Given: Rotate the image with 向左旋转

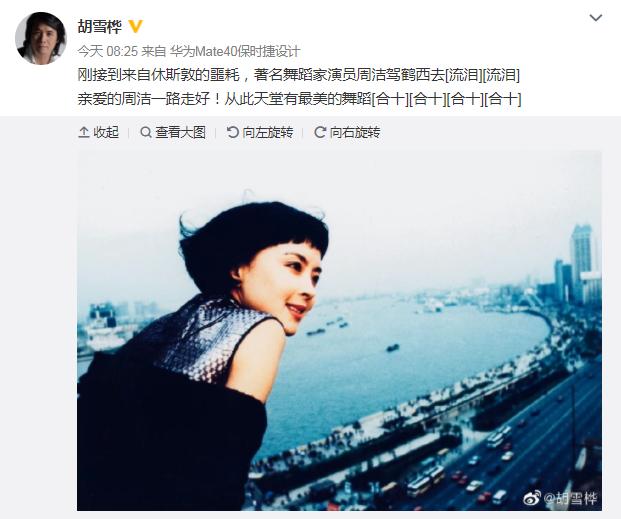Looking at the screenshot, I should 268,132.
